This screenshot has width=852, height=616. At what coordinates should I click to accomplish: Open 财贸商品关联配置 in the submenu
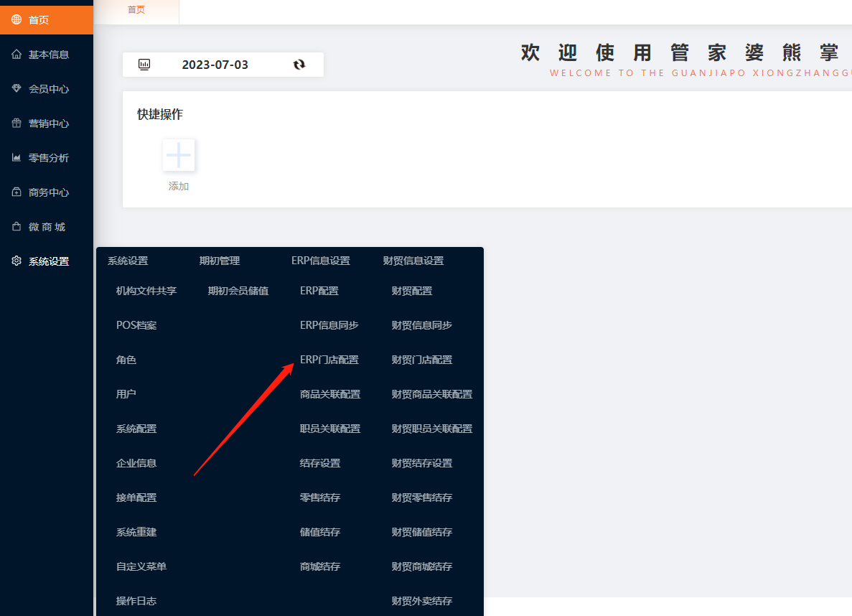432,393
